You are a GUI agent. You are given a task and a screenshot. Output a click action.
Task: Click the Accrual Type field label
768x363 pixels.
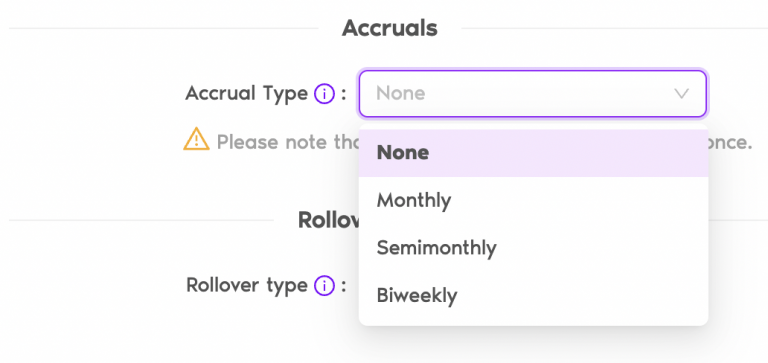[246, 93]
